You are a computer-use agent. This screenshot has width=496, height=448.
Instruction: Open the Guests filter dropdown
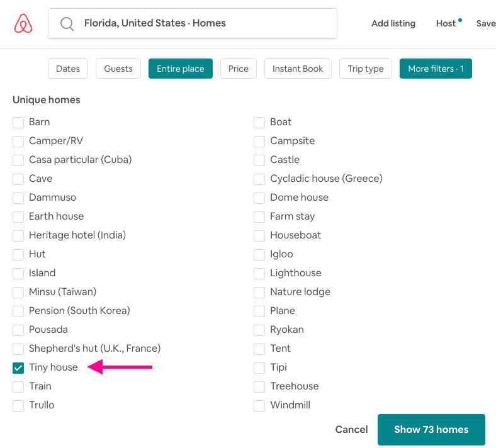(118, 69)
